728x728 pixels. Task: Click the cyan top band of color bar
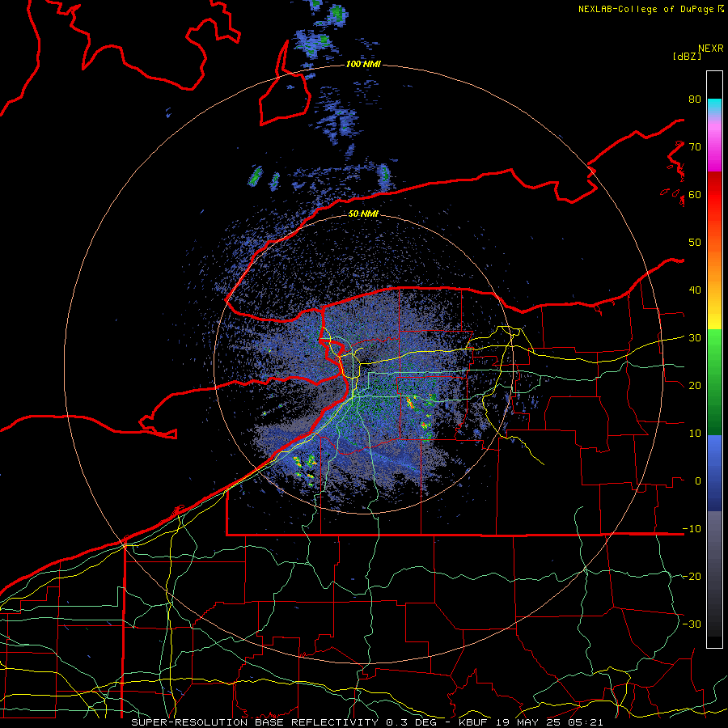tap(714, 106)
